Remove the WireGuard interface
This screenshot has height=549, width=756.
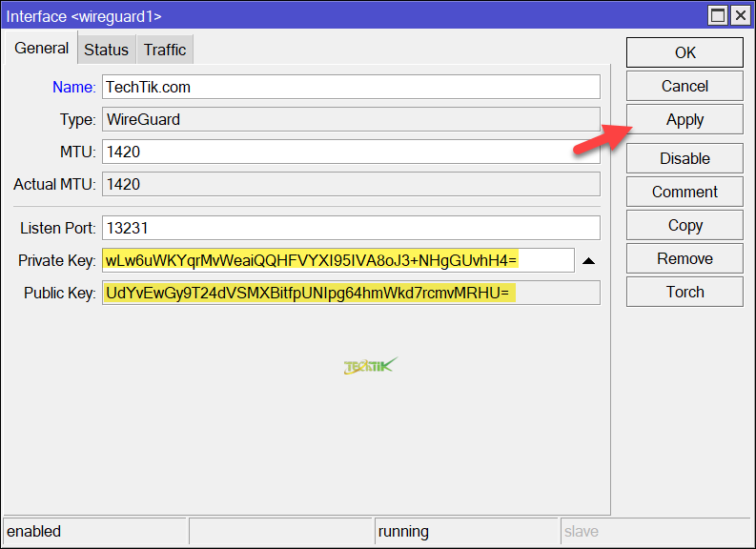coord(684,258)
